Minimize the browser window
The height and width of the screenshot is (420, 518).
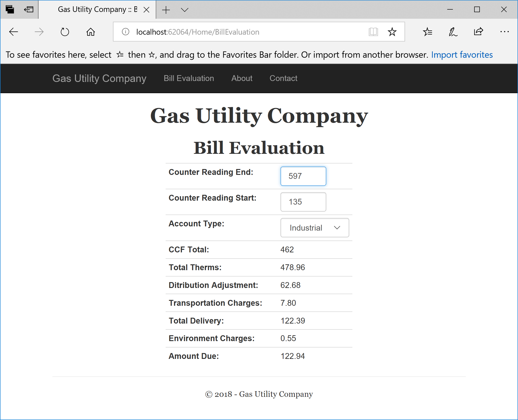point(450,9)
